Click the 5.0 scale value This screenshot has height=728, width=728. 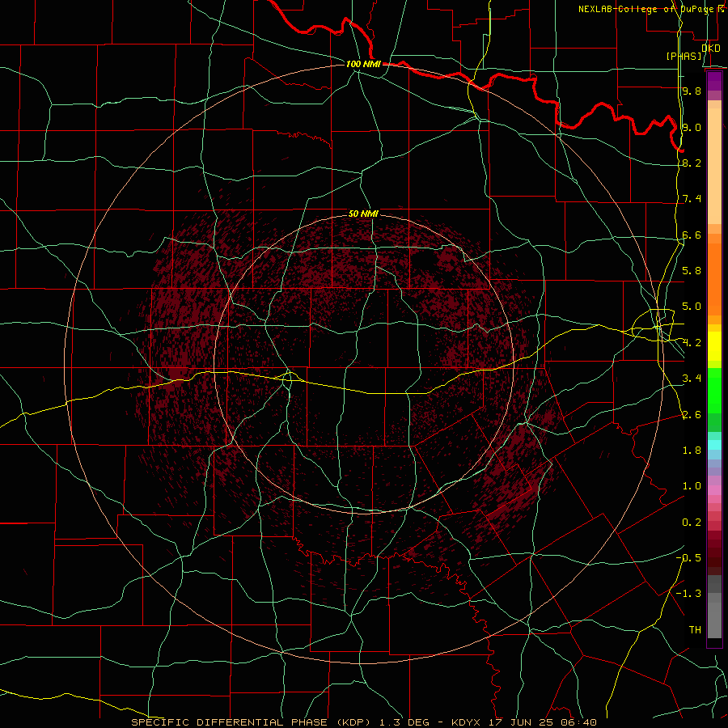pos(692,307)
